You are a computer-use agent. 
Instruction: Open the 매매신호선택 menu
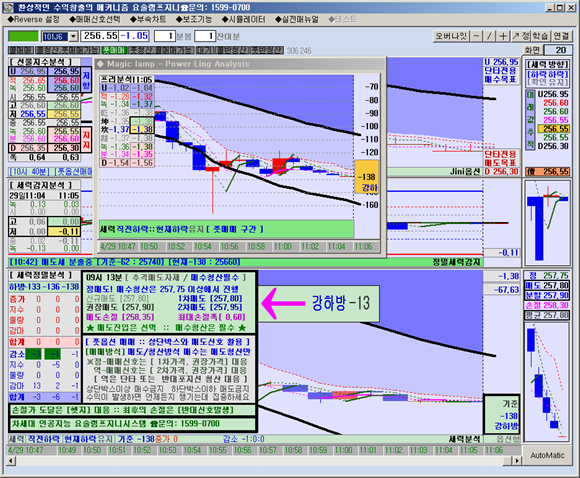(95, 19)
